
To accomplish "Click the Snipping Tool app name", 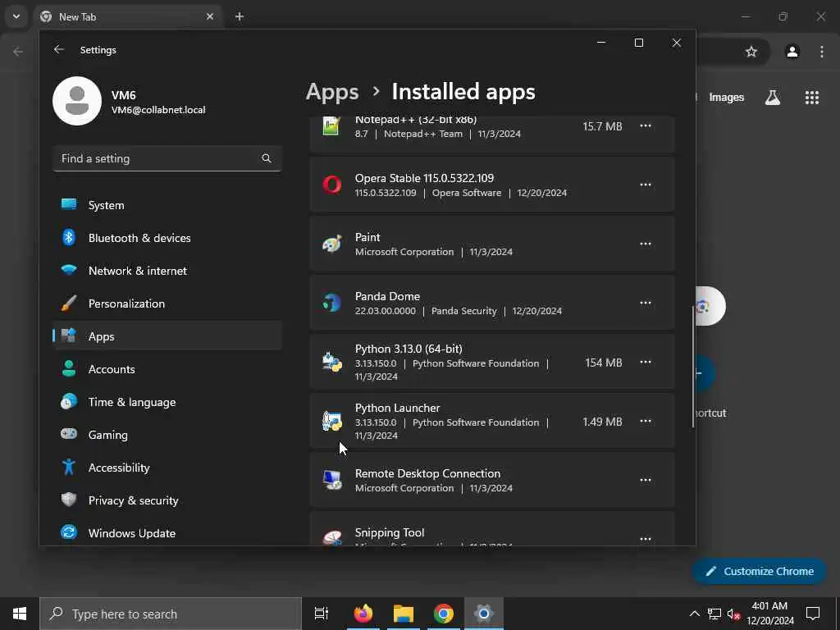I will tap(390, 532).
